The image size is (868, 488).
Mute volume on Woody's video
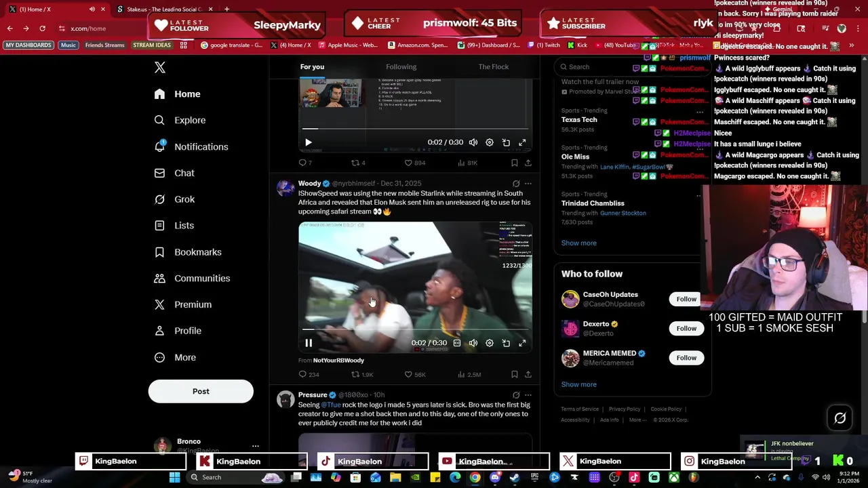coord(473,343)
